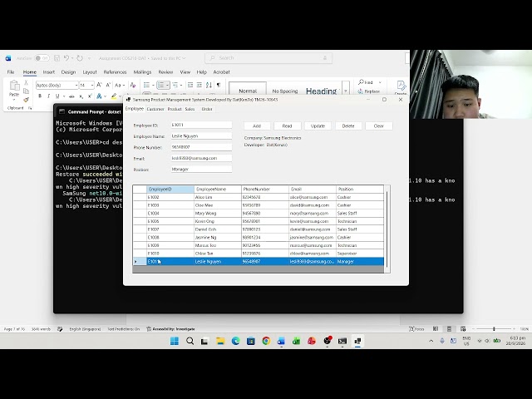The width and height of the screenshot is (532, 399).
Task: Open the References ribbon tab
Action: (x=115, y=72)
